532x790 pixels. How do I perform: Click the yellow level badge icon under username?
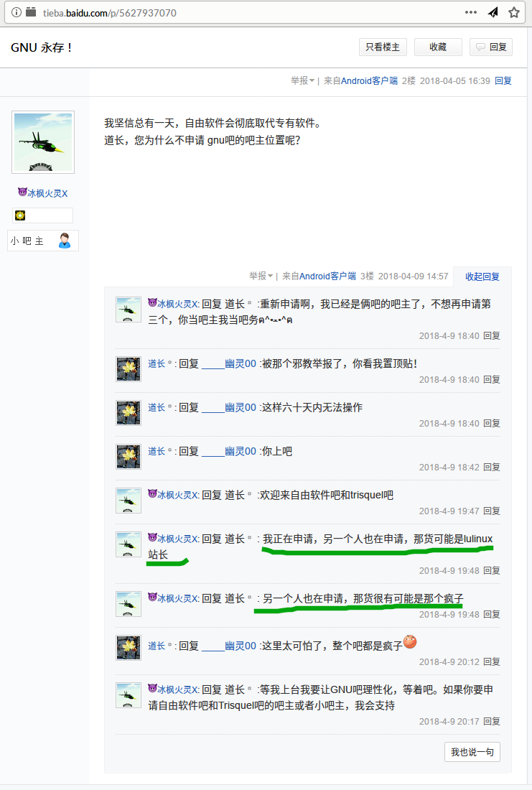pos(20,215)
